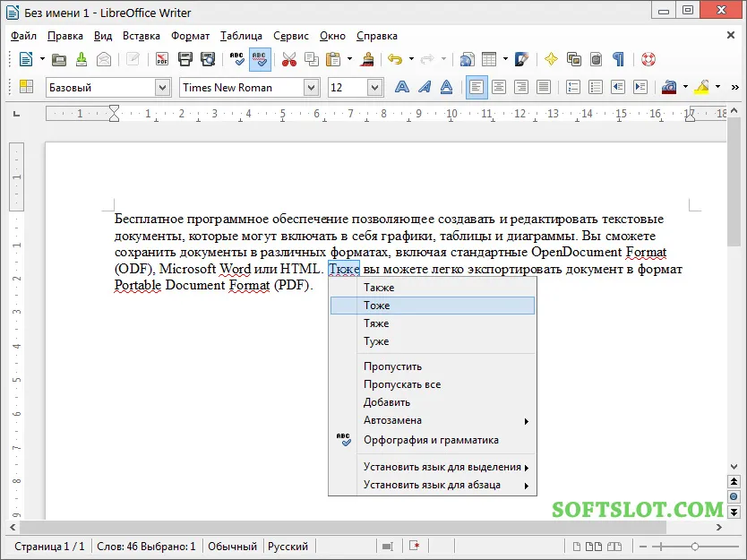Toggle justified paragraph alignment
Image resolution: width=747 pixels, height=560 pixels.
[x=544, y=87]
